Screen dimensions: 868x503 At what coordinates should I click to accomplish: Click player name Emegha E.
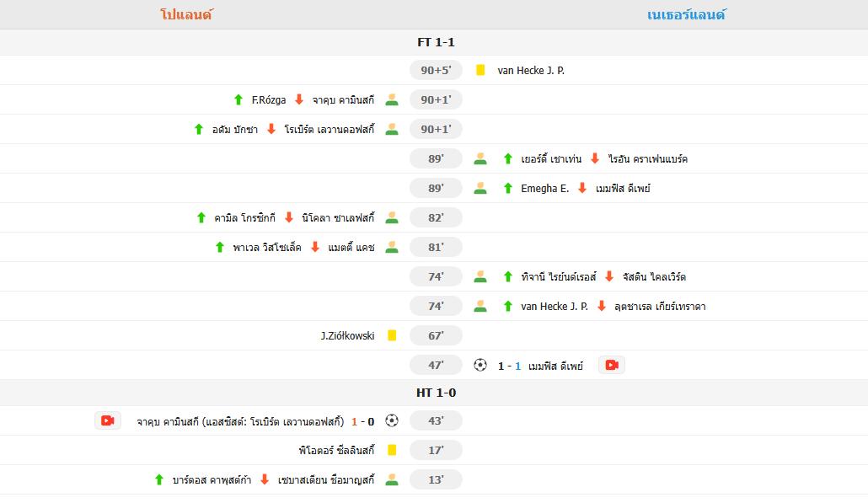coord(544,189)
